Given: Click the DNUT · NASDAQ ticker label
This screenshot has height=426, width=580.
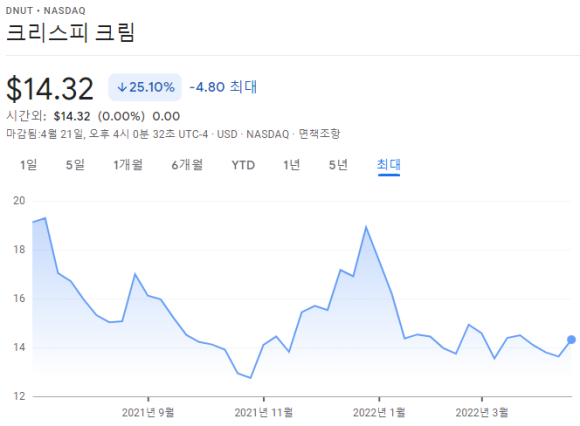Looking at the screenshot, I should pos(45,11).
